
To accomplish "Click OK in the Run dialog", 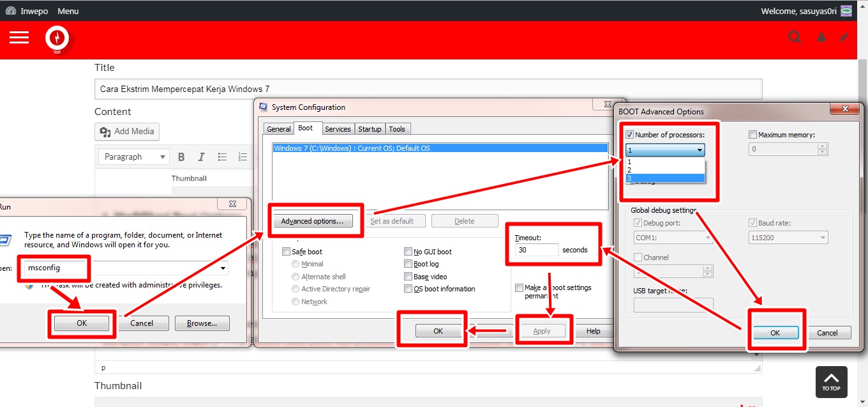I will click(x=82, y=323).
